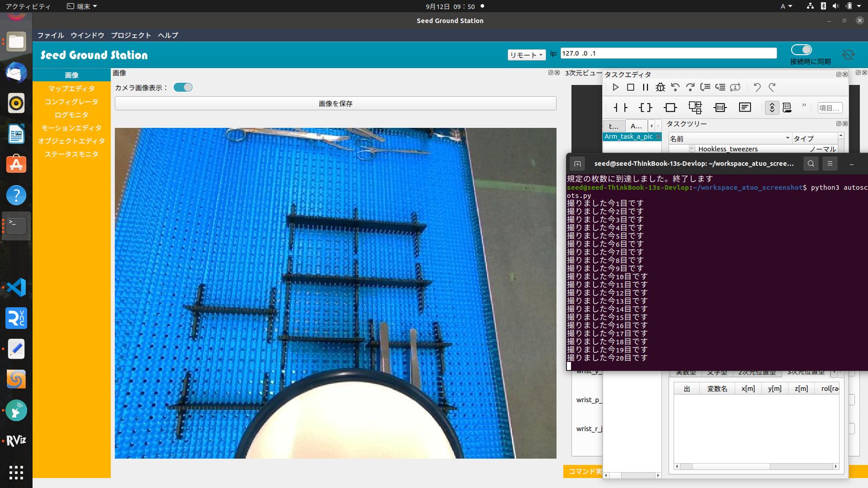Open the プロジェクト menu

[x=131, y=35]
